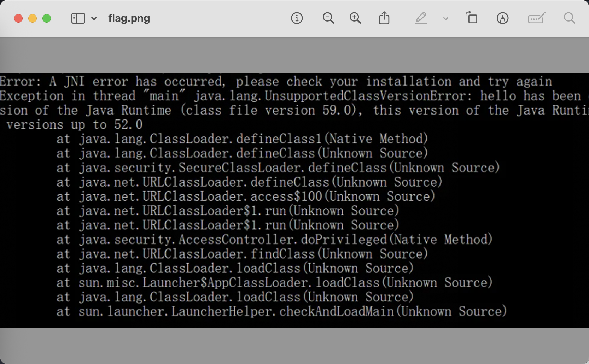Screen dimensions: 589x364
Task: Open the Share menu
Action: coord(384,18)
